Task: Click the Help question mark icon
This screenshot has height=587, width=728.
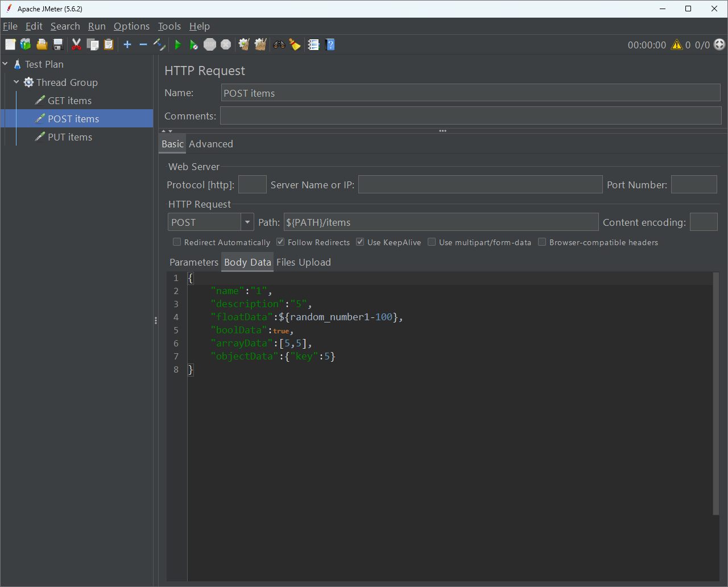Action: tap(330, 45)
